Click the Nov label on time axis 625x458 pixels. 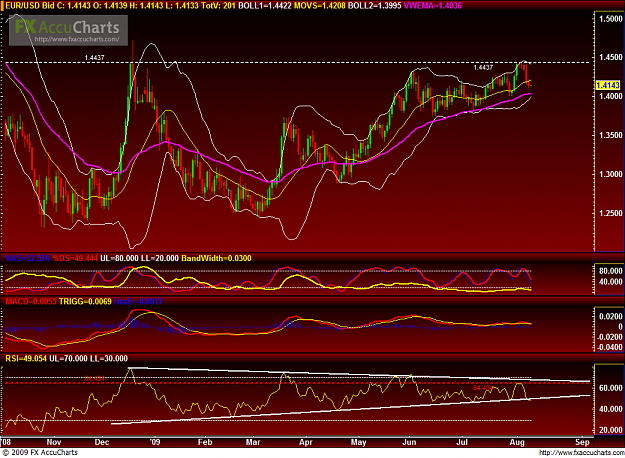coord(54,442)
